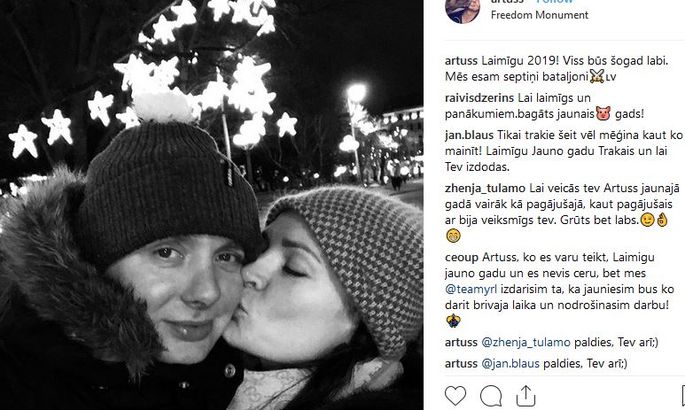685x410 pixels.
Task: Open raivisdzerins commenter profile
Action: pyautogui.click(x=480, y=98)
